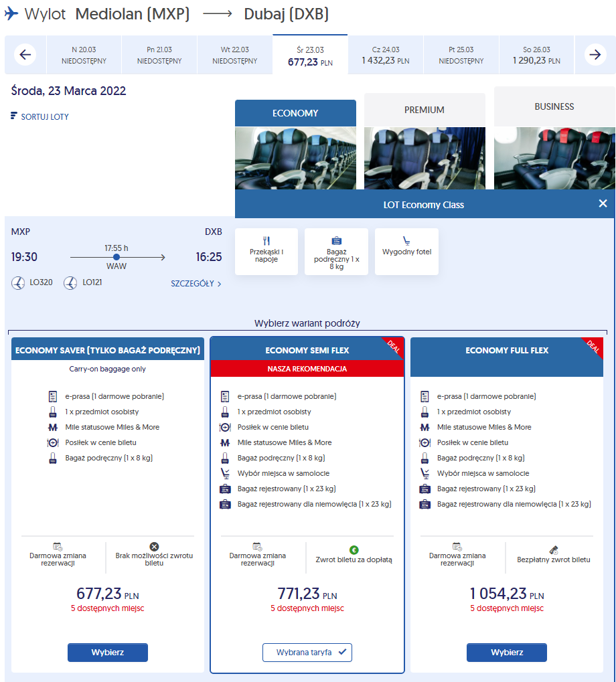Click the no-refund X icon in Economy Saver
This screenshot has width=616, height=682.
tap(154, 547)
